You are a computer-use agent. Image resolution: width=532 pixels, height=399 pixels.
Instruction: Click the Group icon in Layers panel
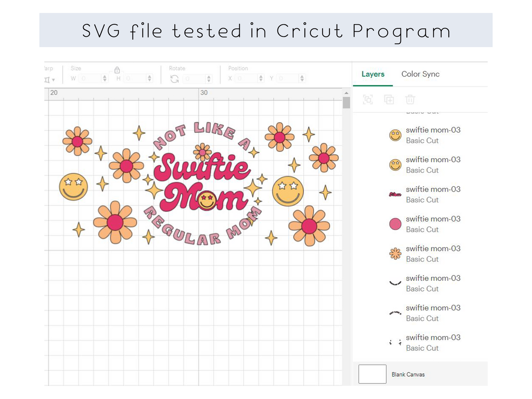point(367,99)
